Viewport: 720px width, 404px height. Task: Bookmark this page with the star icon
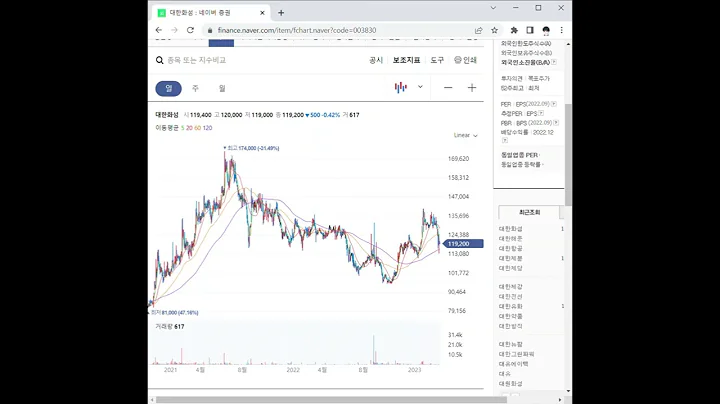click(x=495, y=30)
